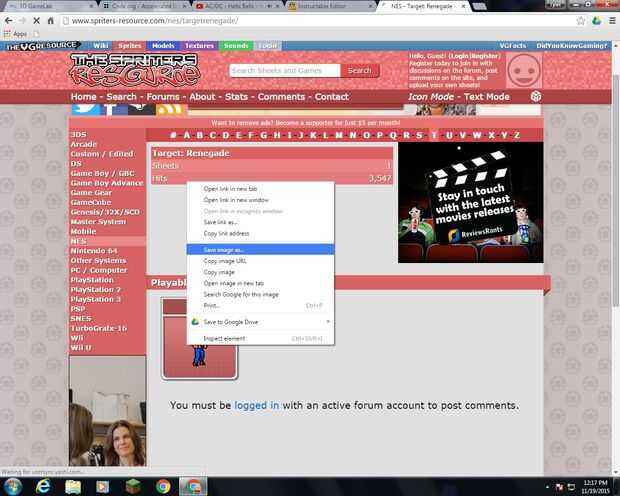Open the Contact navigation link
Viewport: 620px width, 496px height.
[331, 97]
